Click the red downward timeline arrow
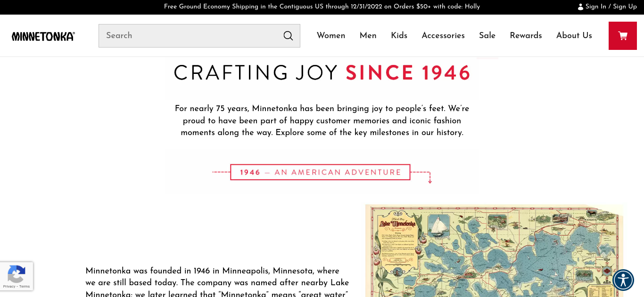 [x=429, y=180]
